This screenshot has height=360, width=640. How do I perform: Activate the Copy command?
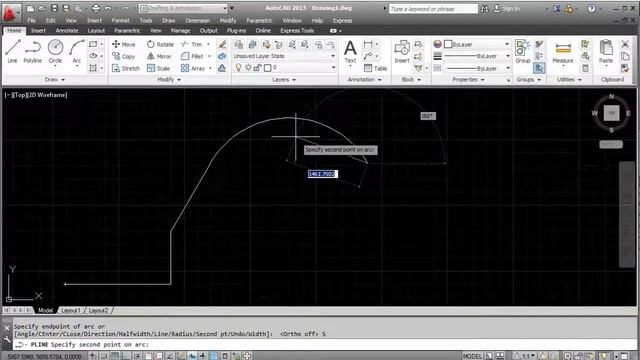(124, 56)
